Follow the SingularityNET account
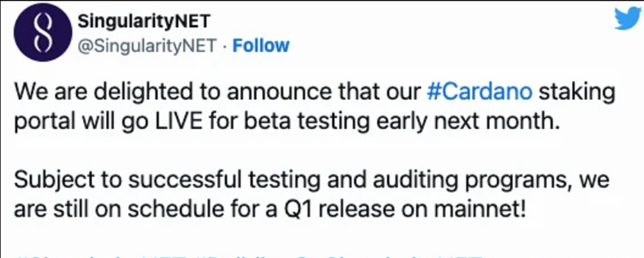Image resolution: width=644 pixels, height=258 pixels. tap(261, 46)
